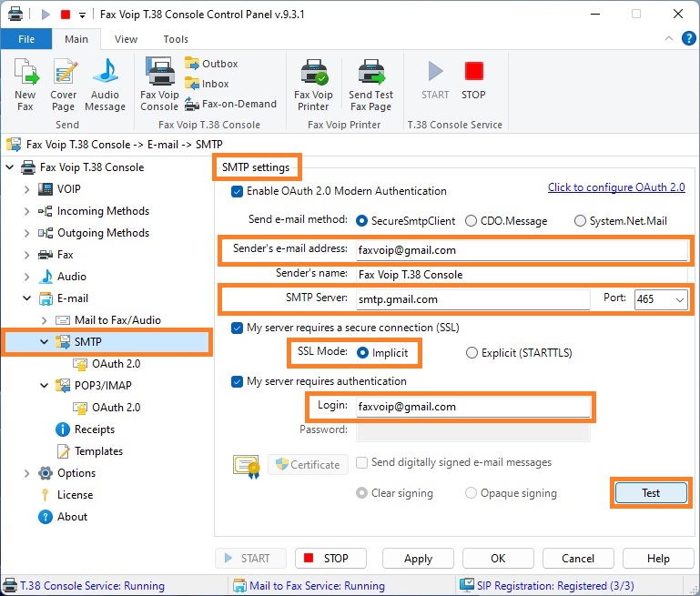
Task: Open the Port dropdown
Action: click(679, 299)
